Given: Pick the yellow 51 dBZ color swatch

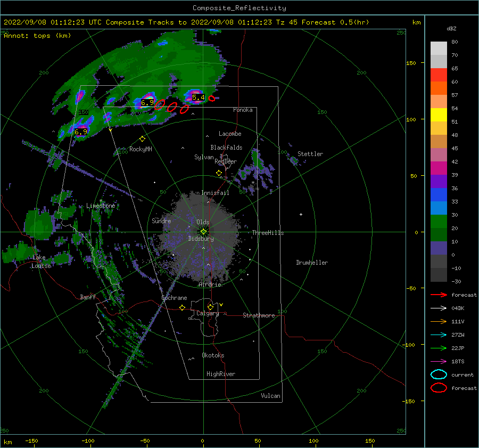Looking at the screenshot, I should coord(439,115).
